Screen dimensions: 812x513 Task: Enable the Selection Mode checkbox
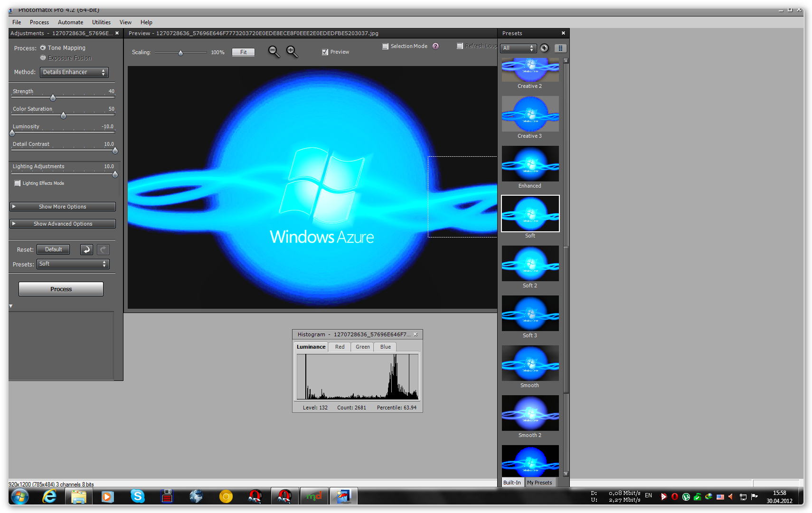[x=386, y=46]
